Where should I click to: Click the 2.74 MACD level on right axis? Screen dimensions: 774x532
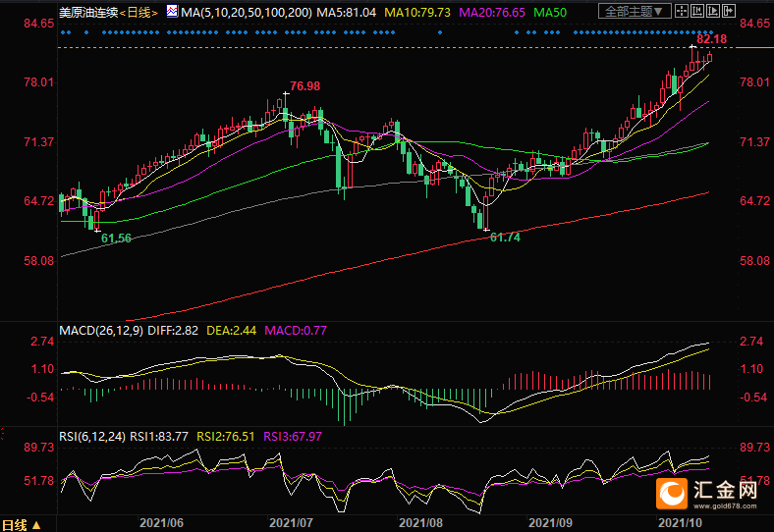[751, 342]
